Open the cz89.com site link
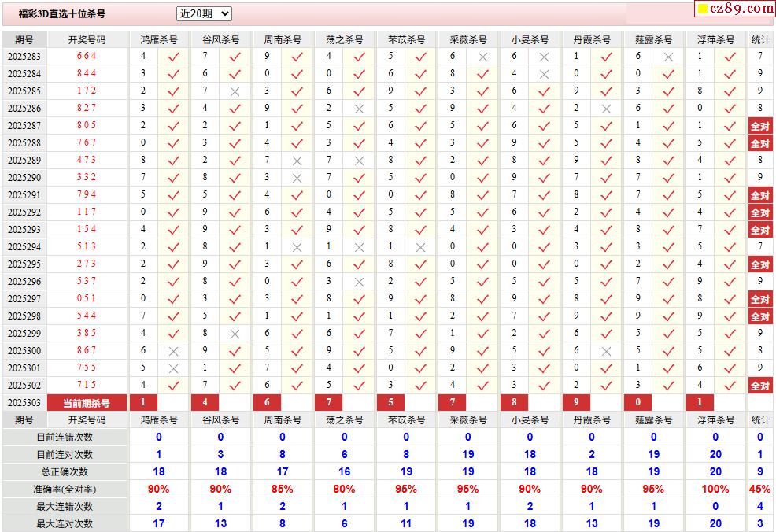 tap(741, 9)
